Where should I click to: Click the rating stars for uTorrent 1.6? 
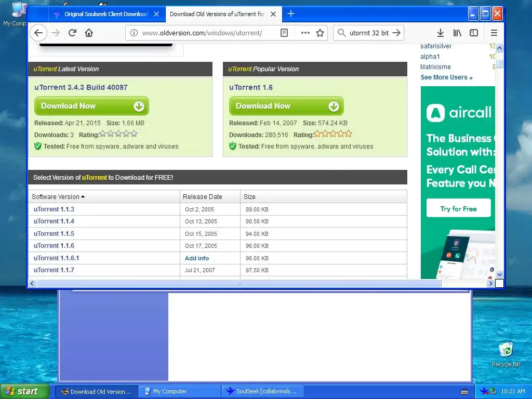[x=333, y=134]
